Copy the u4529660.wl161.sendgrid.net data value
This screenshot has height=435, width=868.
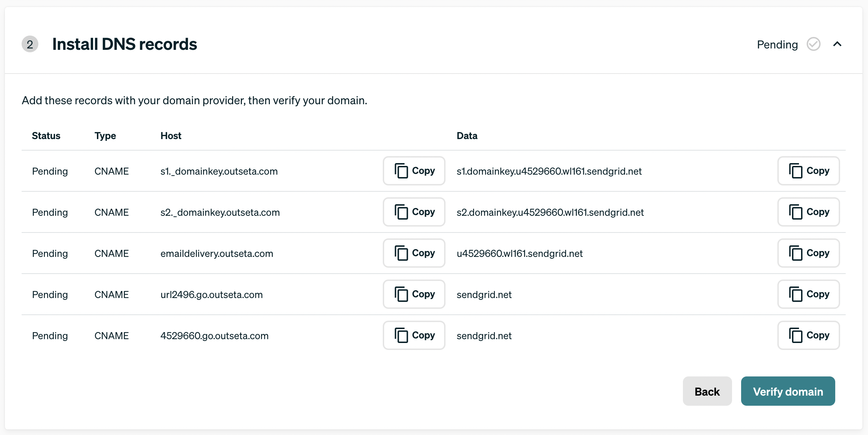point(808,253)
